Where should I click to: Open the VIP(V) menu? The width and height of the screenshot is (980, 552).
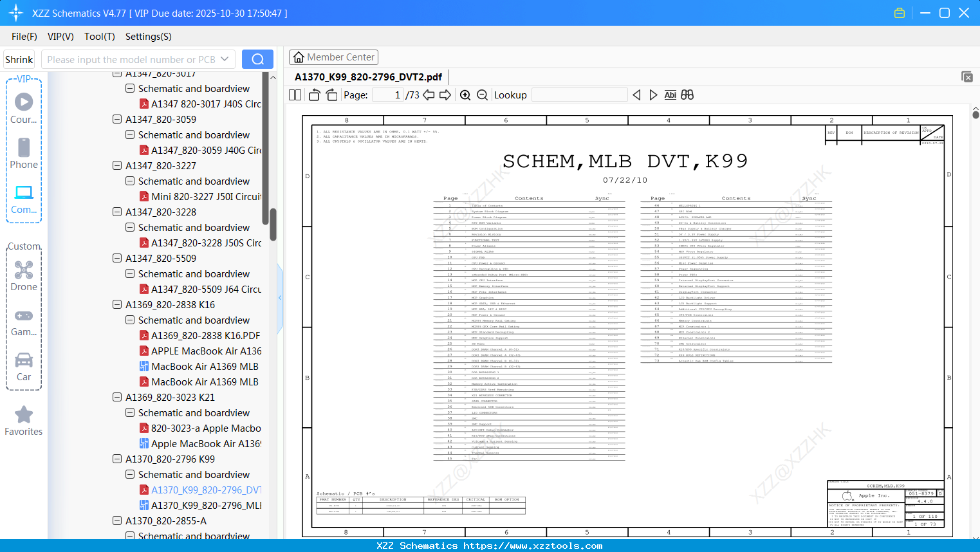point(60,37)
